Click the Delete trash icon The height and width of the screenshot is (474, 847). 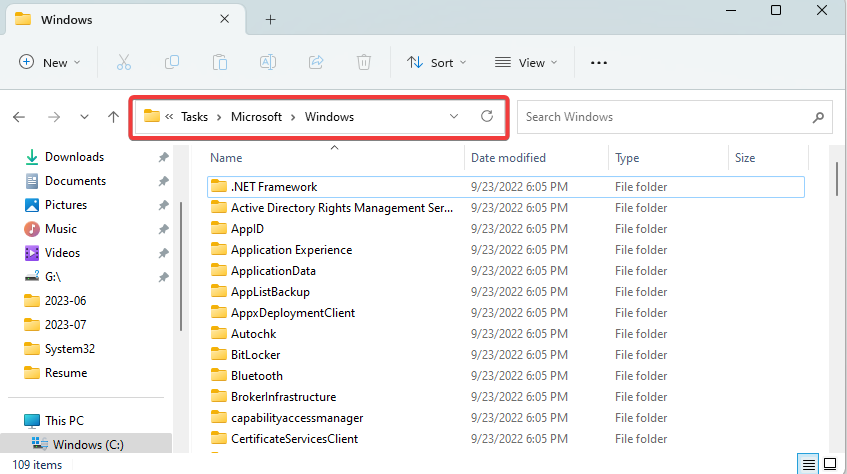tap(364, 63)
